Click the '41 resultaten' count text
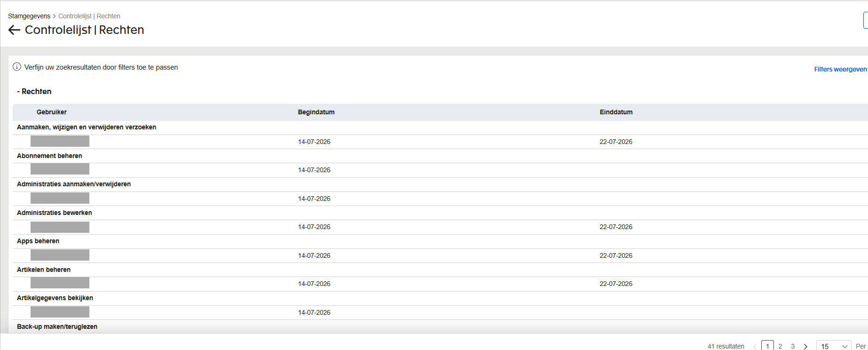 tap(726, 346)
